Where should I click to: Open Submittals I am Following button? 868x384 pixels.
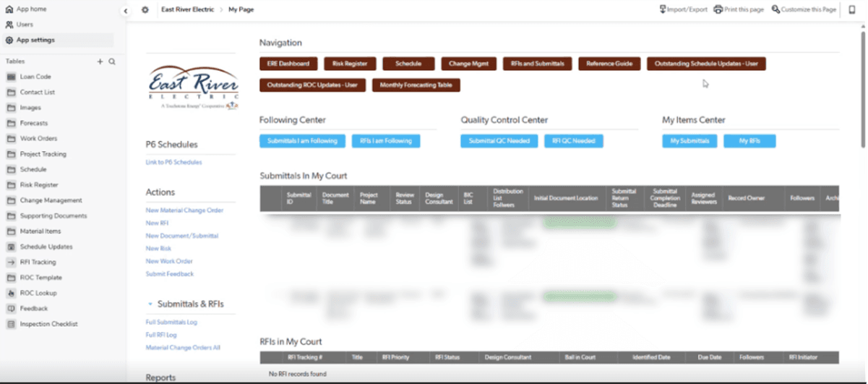[x=303, y=141]
